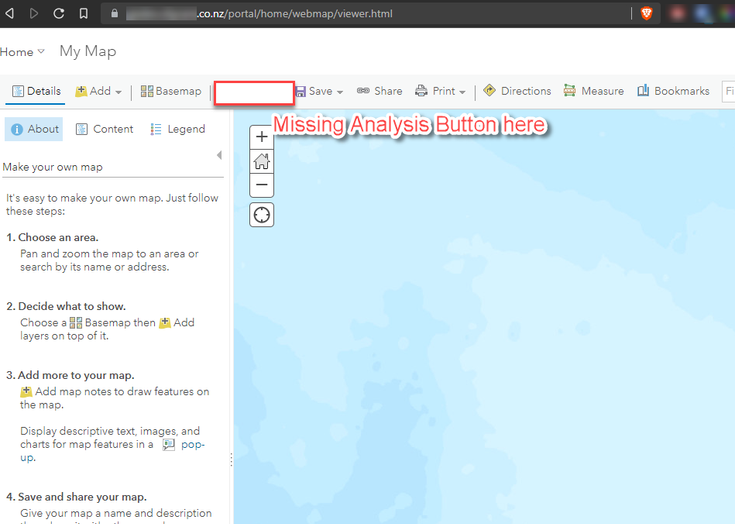Return map to default extent home icon

tap(262, 161)
